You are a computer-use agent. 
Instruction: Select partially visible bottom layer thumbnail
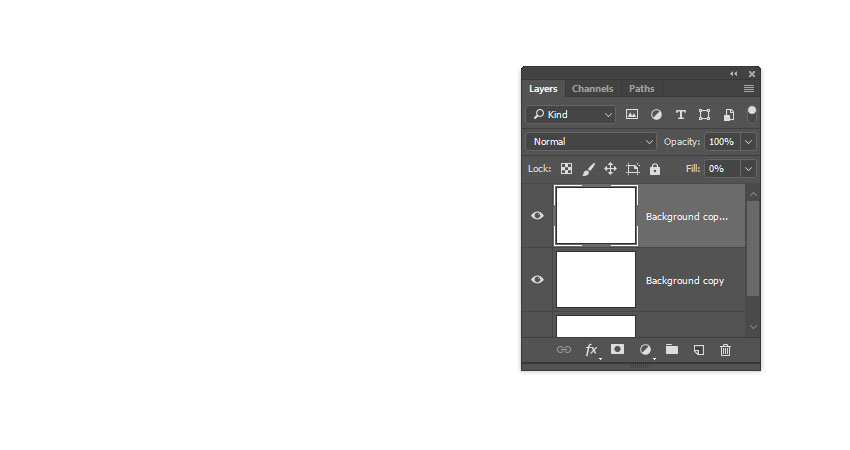pyautogui.click(x=596, y=326)
